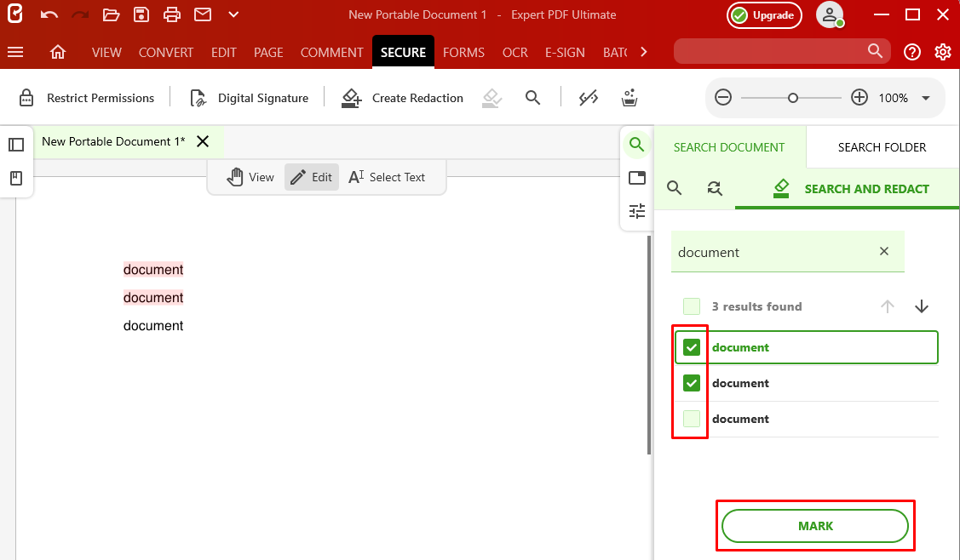
Task: Open the OCR ribbon tab
Action: [x=514, y=53]
